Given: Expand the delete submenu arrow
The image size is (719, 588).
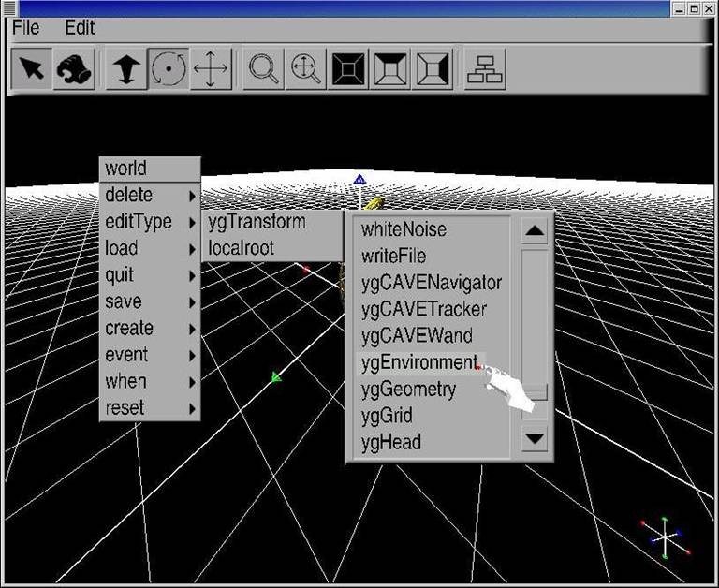Looking at the screenshot, I should click(193, 196).
